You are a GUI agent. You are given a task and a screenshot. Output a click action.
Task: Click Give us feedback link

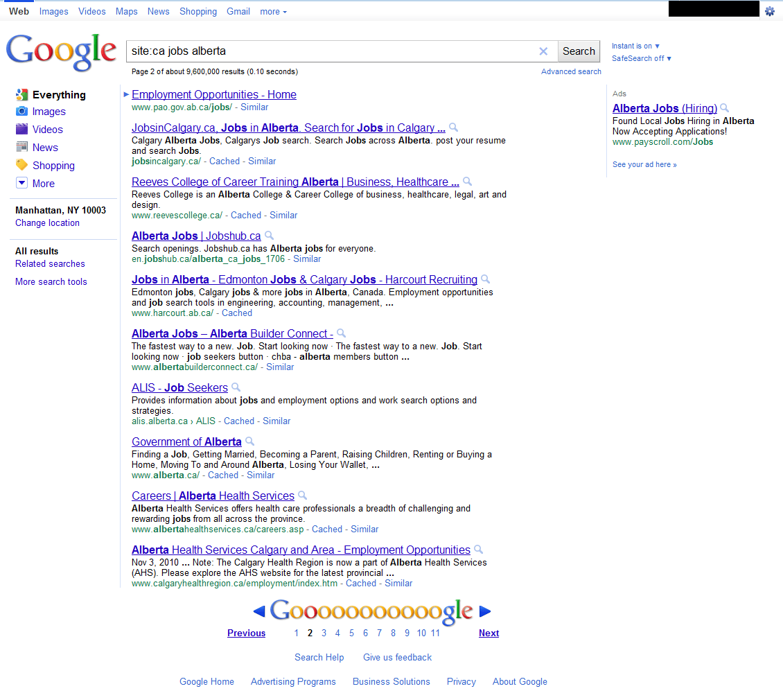click(398, 658)
